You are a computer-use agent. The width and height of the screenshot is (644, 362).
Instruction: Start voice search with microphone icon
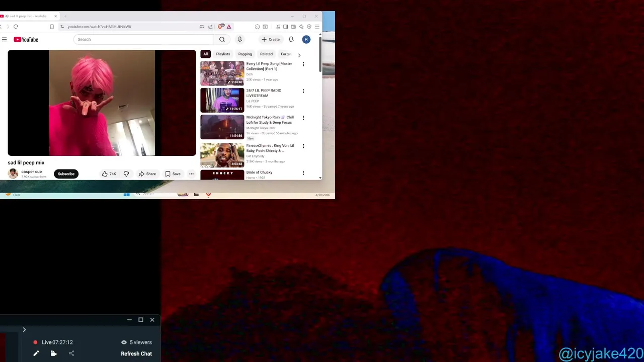(239, 39)
